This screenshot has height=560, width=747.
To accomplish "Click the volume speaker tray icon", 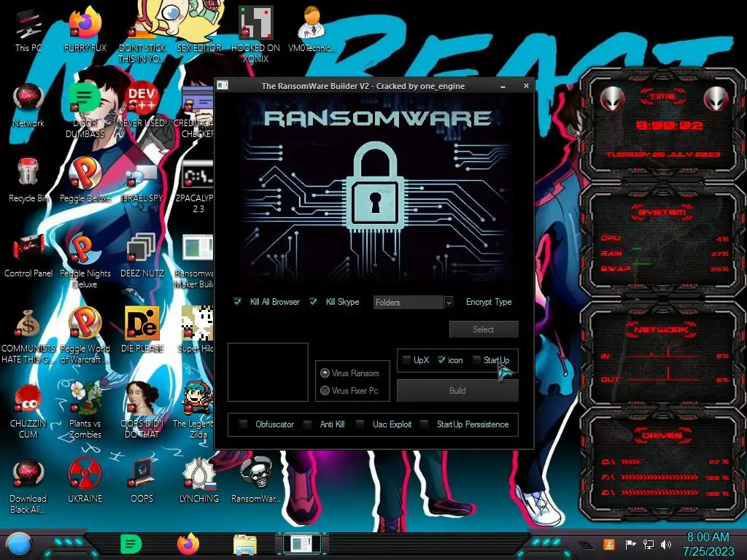I will pos(666,544).
